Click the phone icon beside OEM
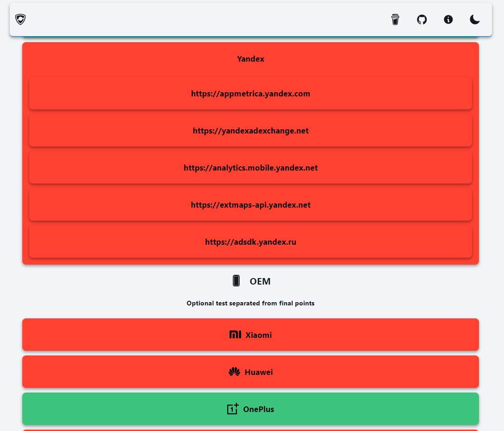504x431 pixels. pos(236,281)
